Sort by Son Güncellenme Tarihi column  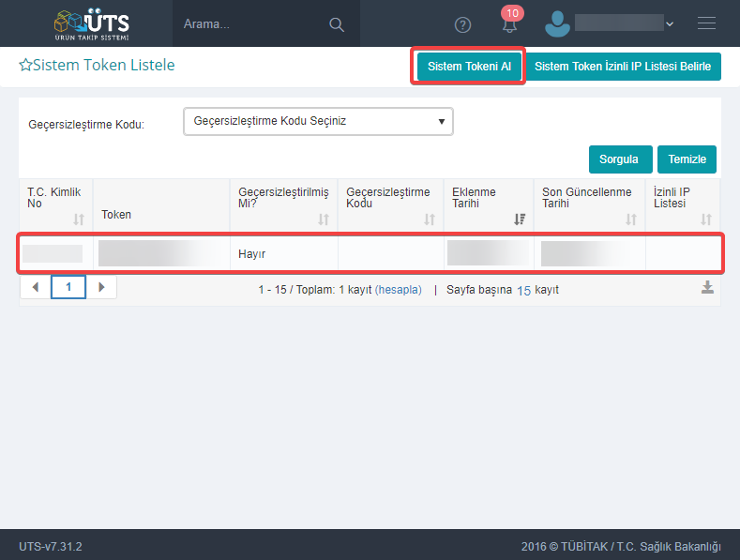(x=631, y=219)
